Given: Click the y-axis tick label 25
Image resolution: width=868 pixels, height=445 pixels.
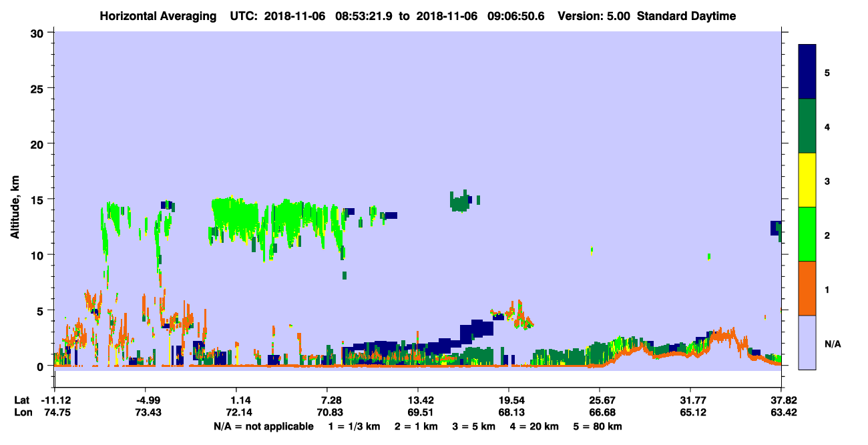Looking at the screenshot, I should tap(39, 88).
